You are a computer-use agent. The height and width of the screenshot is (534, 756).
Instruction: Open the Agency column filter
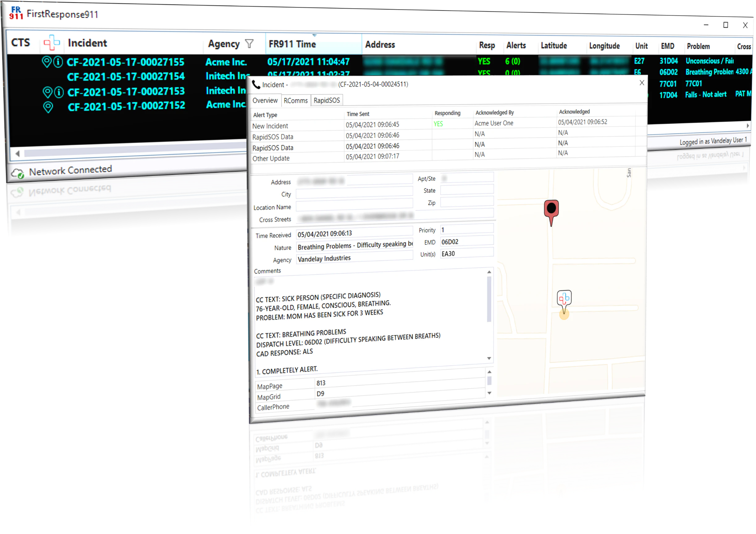pos(249,44)
